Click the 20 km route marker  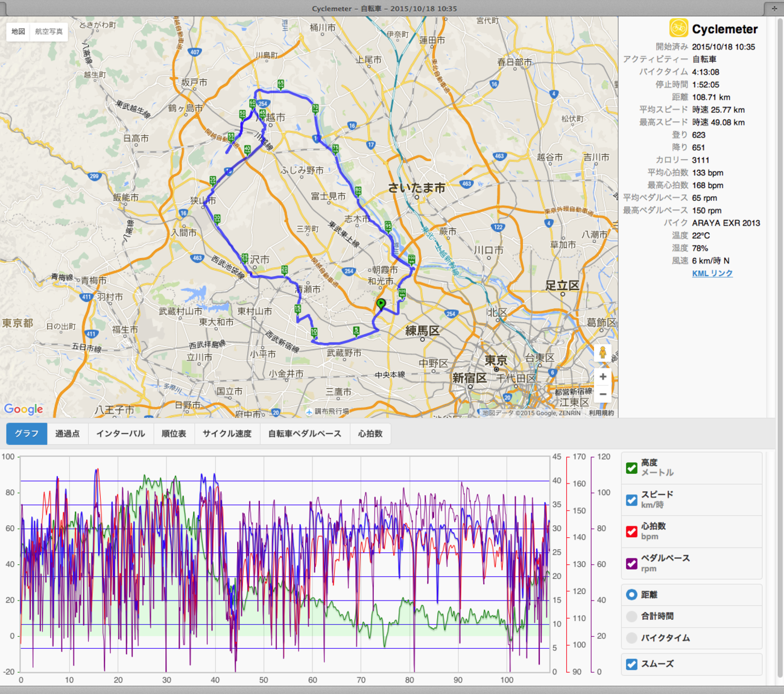pos(284,270)
